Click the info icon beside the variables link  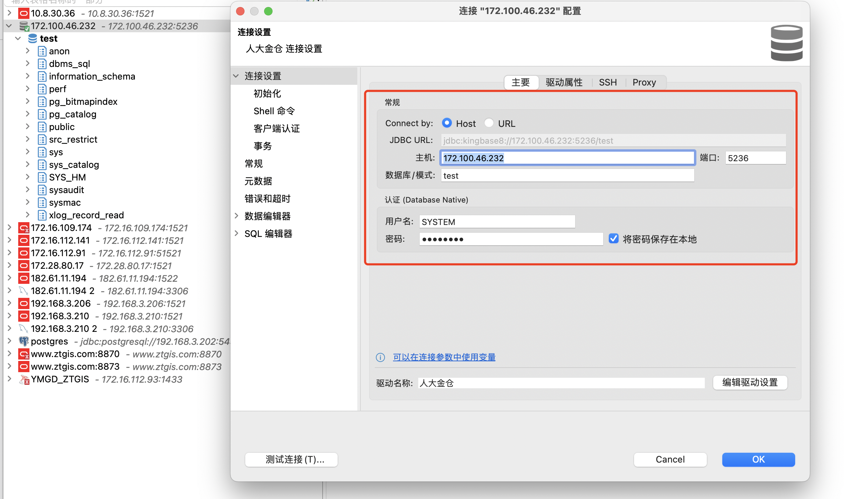(x=380, y=357)
